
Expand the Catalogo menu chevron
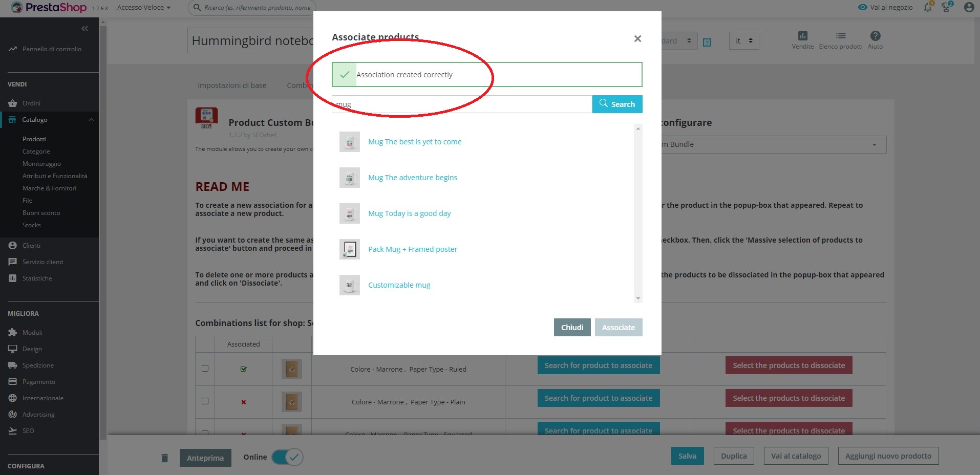click(91, 120)
